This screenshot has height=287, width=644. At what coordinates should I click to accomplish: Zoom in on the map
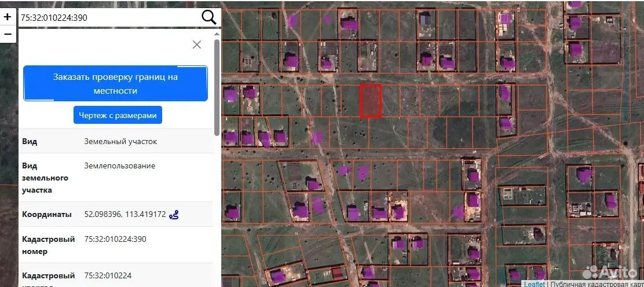pos(8,17)
